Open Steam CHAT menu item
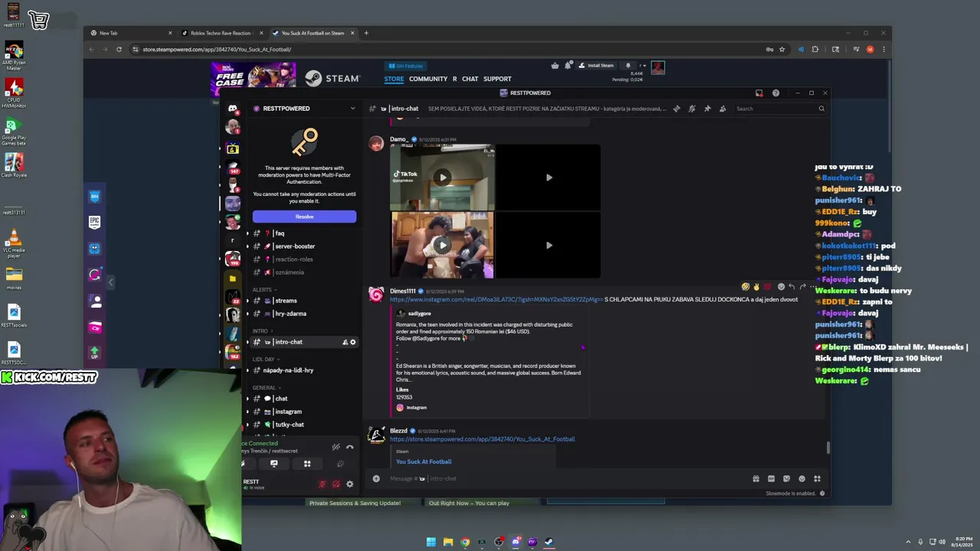The image size is (980, 551). (470, 79)
